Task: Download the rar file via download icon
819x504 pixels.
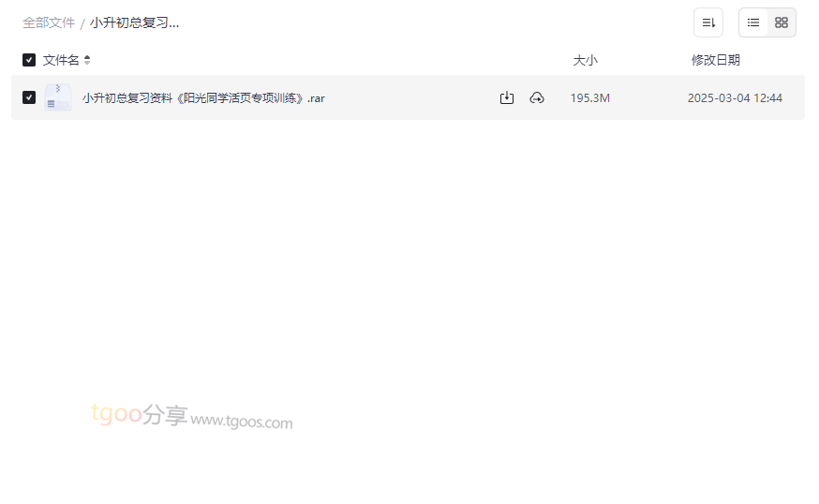Action: coord(507,97)
